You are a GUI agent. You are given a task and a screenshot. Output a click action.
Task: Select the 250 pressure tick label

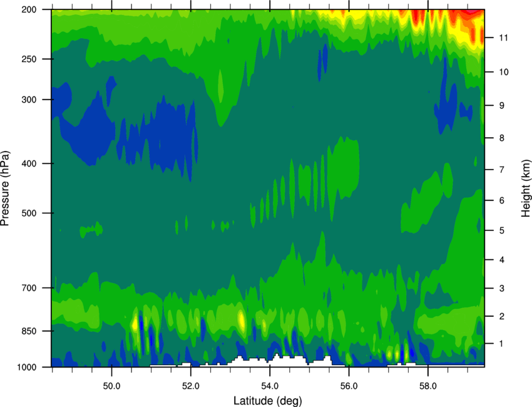point(29,59)
